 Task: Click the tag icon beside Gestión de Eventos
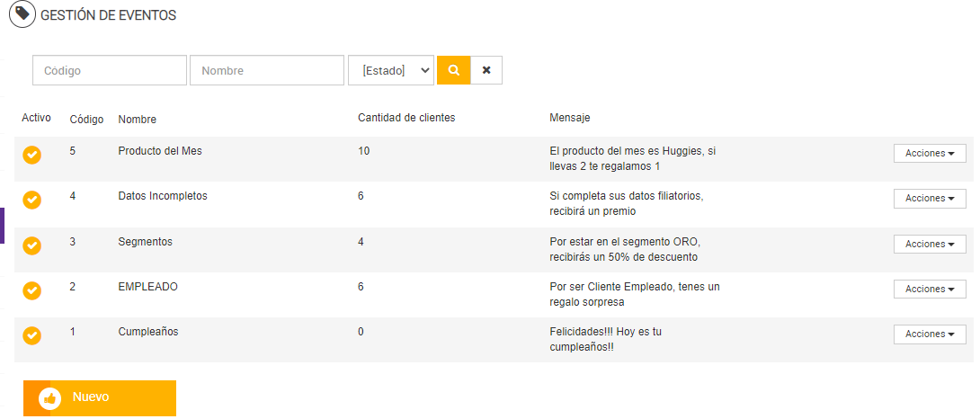[22, 14]
